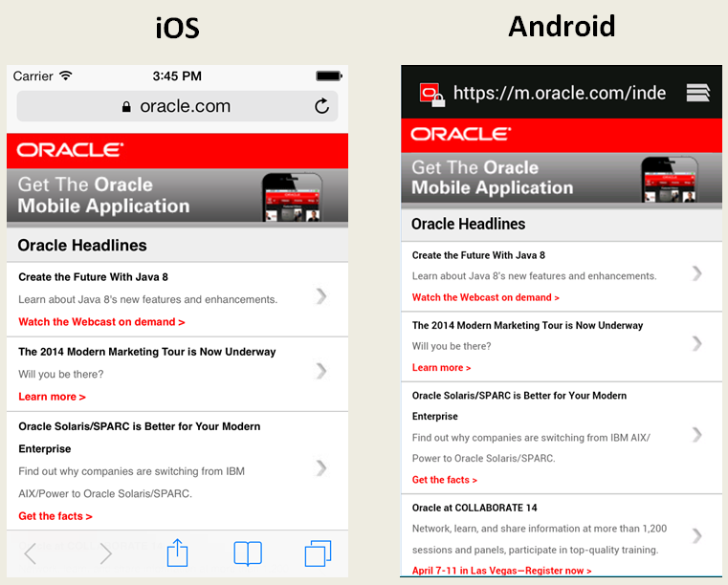The height and width of the screenshot is (585, 728).
Task: Open Solaris/SPARC headline chevron on iOS
Action: click(x=321, y=468)
